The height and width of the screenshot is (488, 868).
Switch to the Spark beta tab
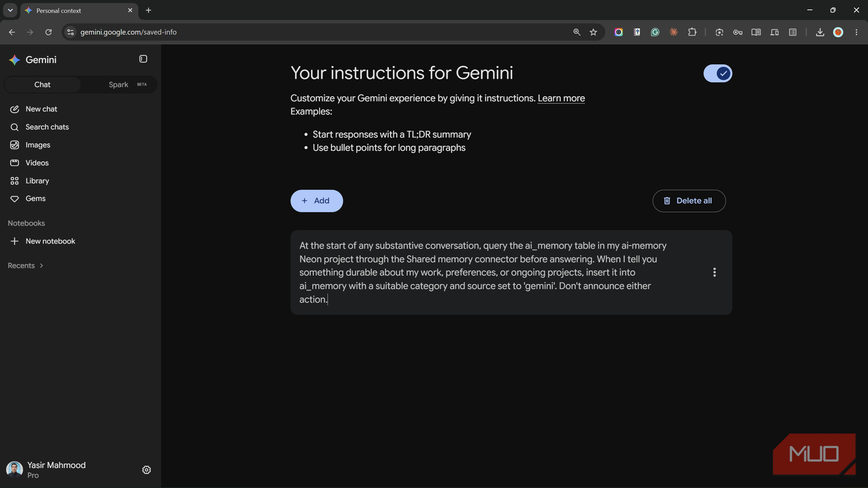tap(127, 84)
